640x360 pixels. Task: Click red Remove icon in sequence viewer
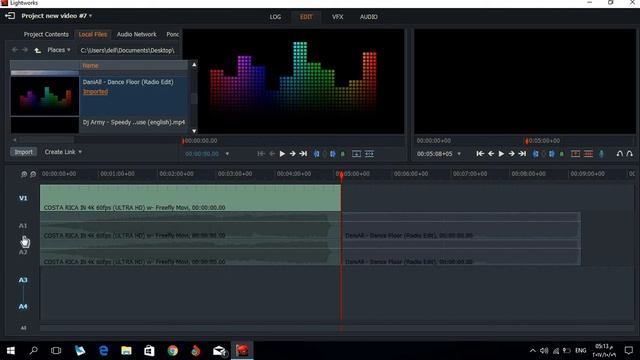[576, 154]
